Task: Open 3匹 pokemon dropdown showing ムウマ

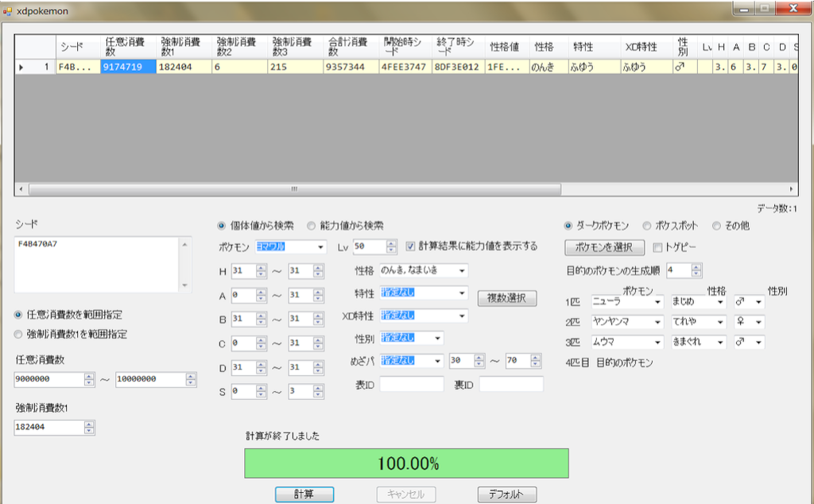Action: point(657,343)
